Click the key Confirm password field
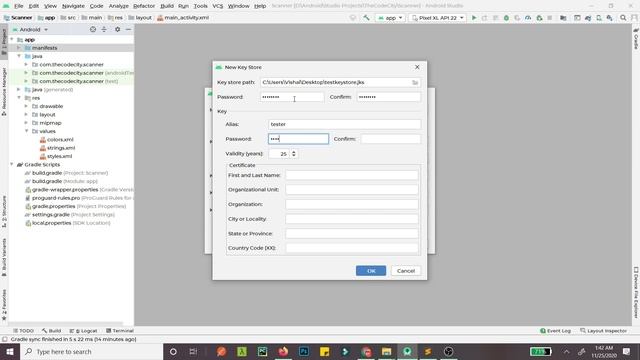This screenshot has width=640, height=360. 390,139
